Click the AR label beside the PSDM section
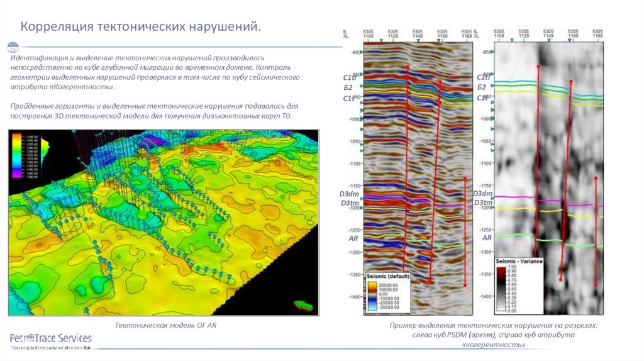The image size is (644, 361). coord(353,238)
